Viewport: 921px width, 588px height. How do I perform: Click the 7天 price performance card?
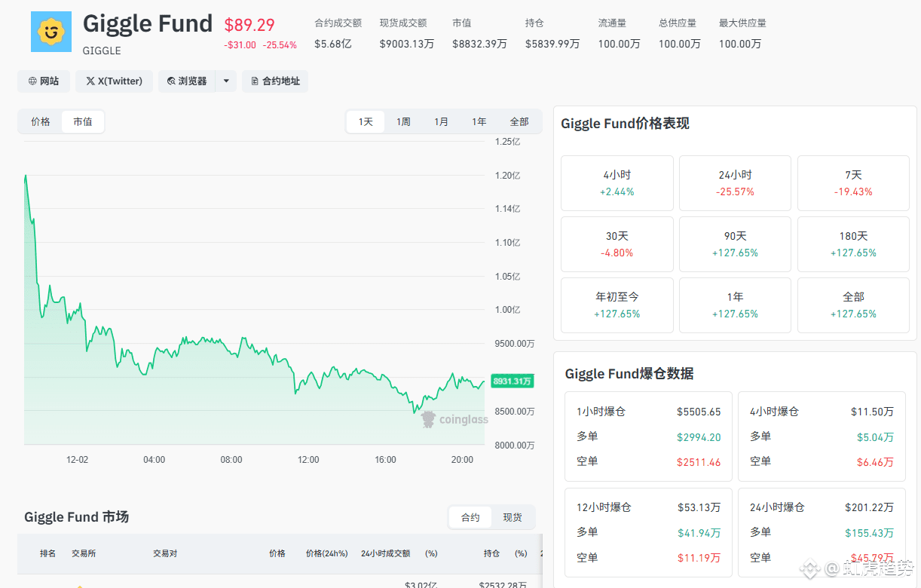tap(853, 183)
